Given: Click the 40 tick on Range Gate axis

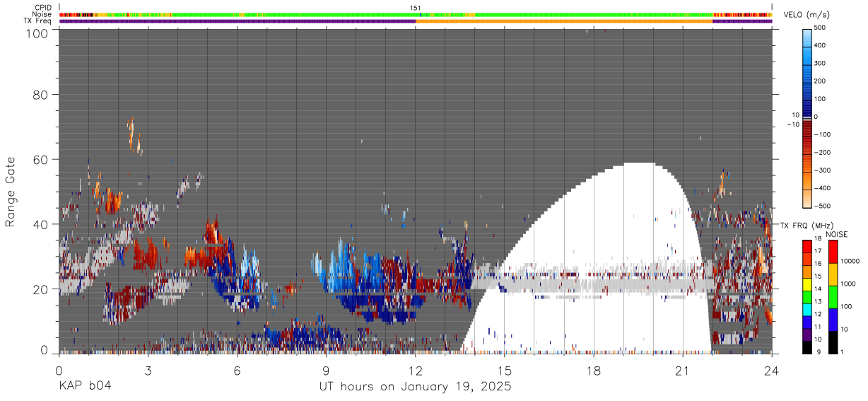Looking at the screenshot, I should 40,224.
